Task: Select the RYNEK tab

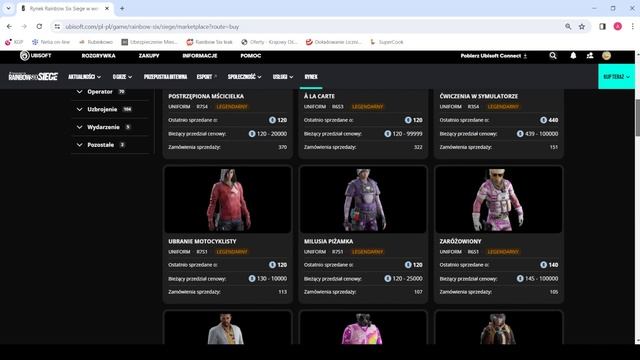Action: pos(311,77)
